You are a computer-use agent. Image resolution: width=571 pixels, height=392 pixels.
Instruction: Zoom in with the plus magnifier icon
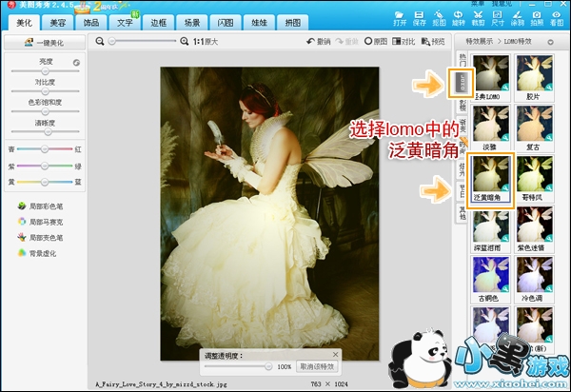[x=185, y=42]
